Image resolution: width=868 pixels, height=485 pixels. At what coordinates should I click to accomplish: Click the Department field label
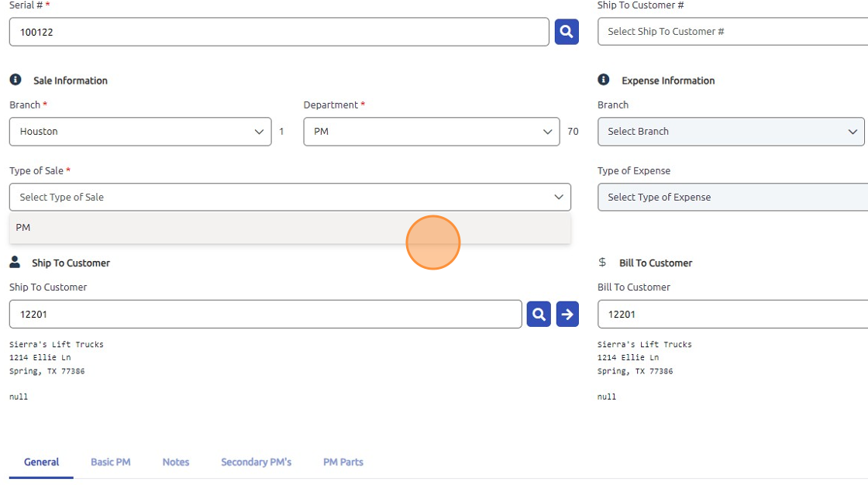tap(330, 105)
